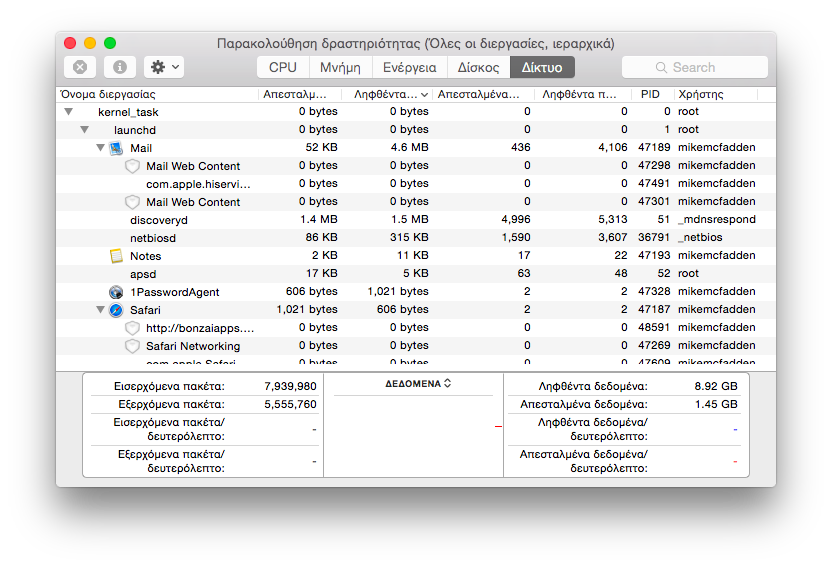
Task: Click Εισερχόμενα πακέτα value 7,939,980
Action: coord(290,387)
